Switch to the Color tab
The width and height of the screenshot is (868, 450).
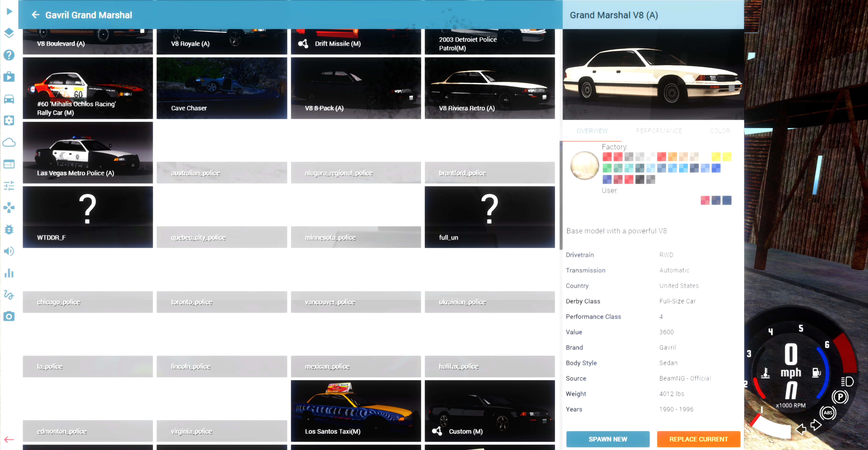pos(720,131)
